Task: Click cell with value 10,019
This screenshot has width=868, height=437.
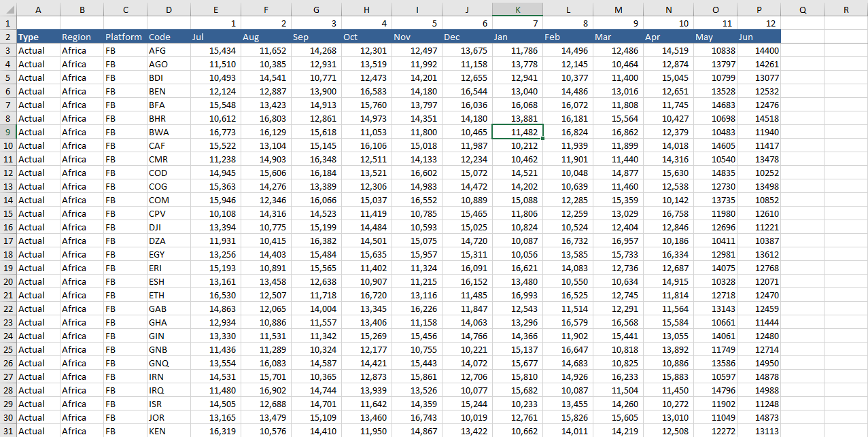Action: (467, 417)
